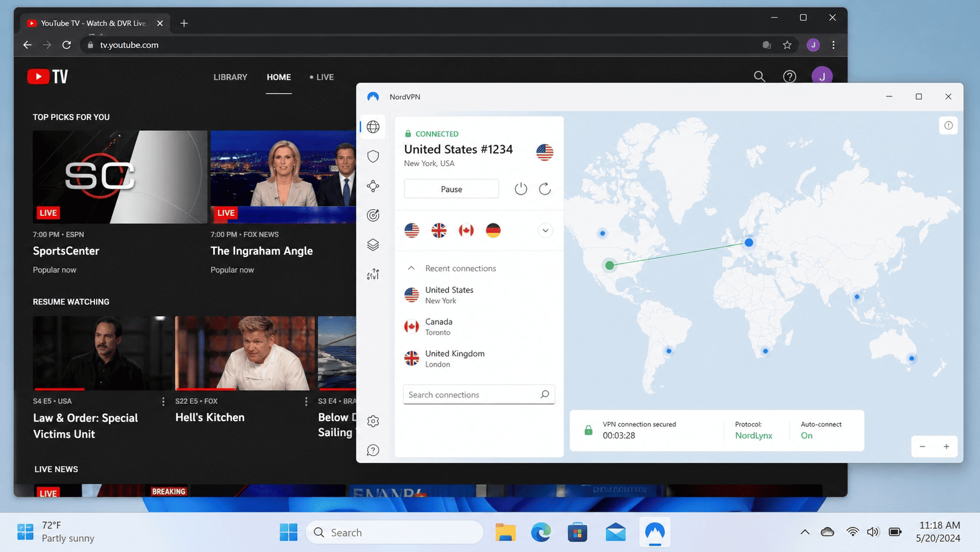Image resolution: width=980 pixels, height=552 pixels.
Task: Open Dark Web Monitor target icon in NordVPN
Action: point(373,215)
